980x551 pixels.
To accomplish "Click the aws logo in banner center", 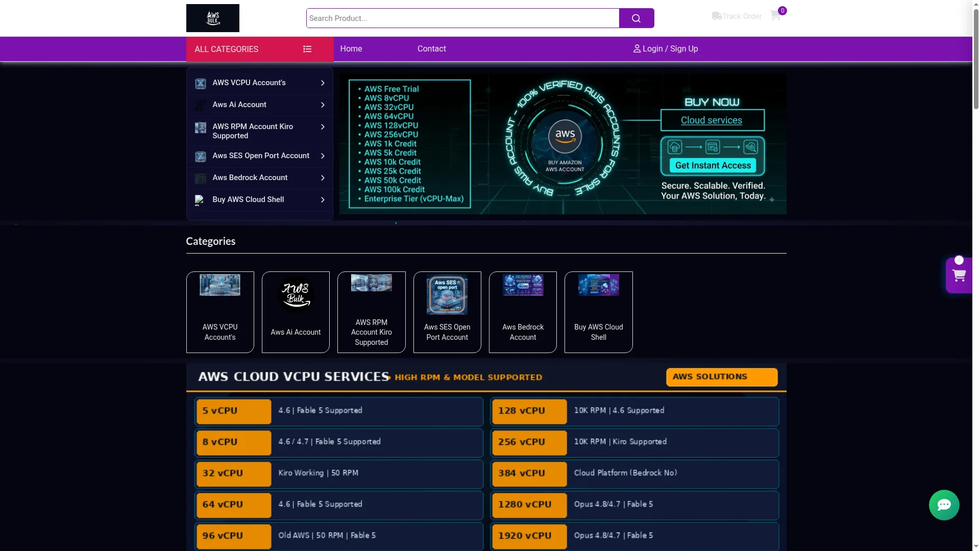I will pyautogui.click(x=565, y=136).
